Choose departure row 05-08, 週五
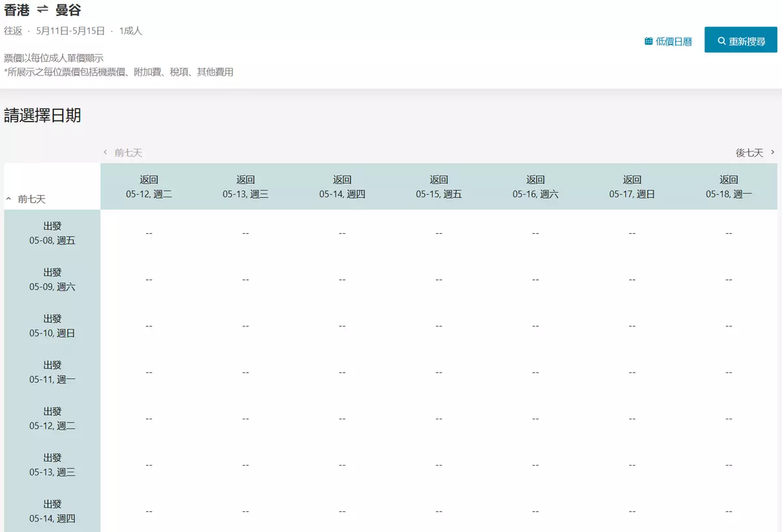Viewport: 782px width, 532px height. [52, 233]
